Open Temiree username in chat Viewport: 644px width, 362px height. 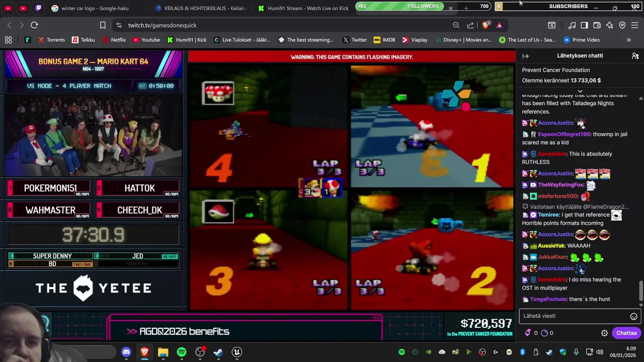coord(548,215)
